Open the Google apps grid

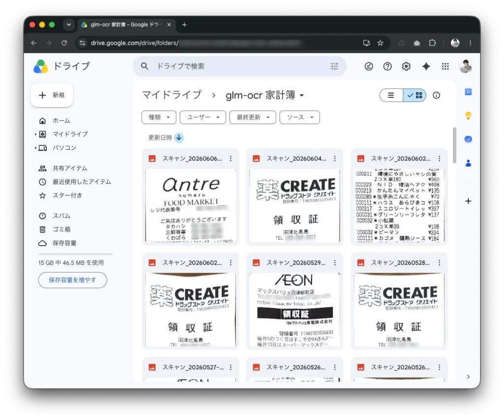pyautogui.click(x=445, y=66)
